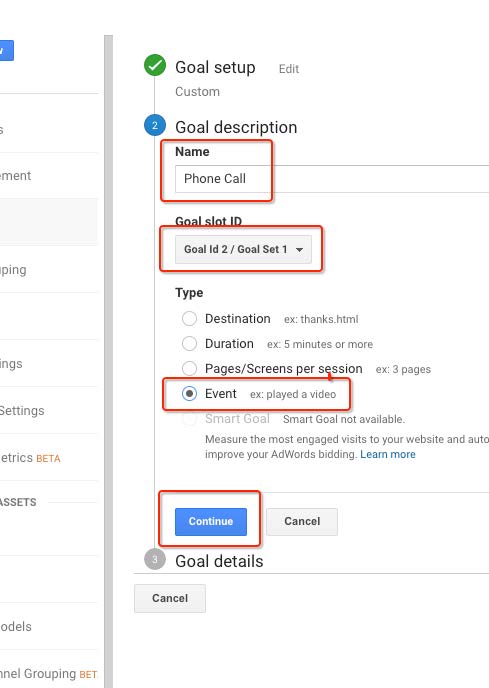Click the Name field containing Phone Call
Screen dimensions: 489x688
pyautogui.click(x=332, y=179)
